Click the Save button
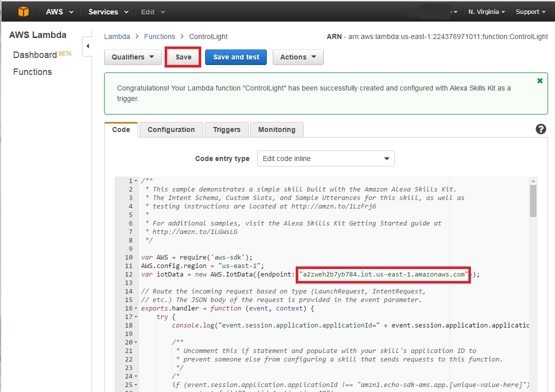This screenshot has height=392, width=555. point(183,57)
